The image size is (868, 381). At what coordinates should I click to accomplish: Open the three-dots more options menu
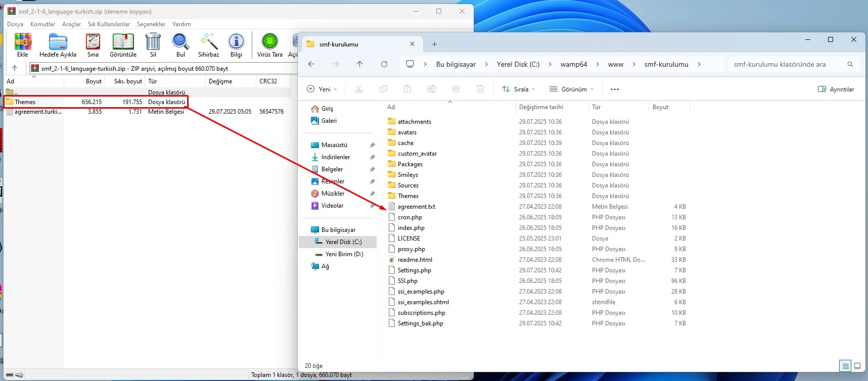[615, 89]
